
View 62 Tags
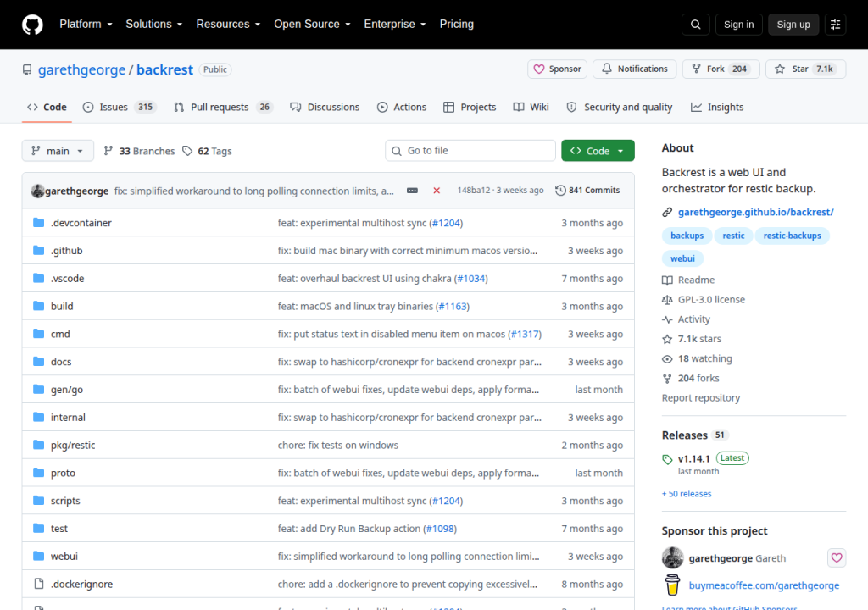[x=208, y=151]
